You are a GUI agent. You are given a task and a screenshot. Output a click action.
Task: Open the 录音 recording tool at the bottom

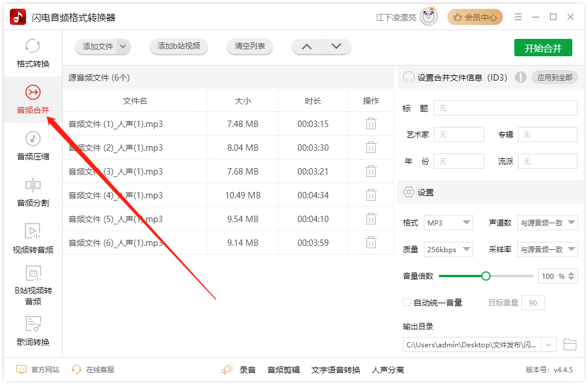pos(248,369)
